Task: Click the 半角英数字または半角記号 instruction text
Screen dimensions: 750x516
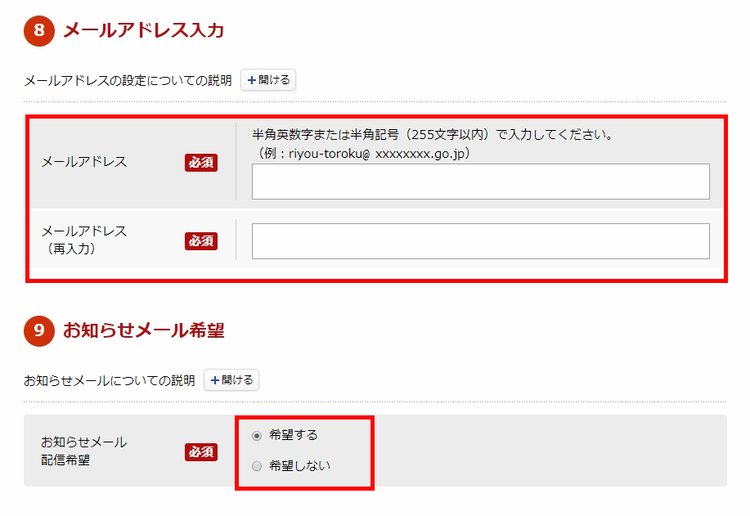Action: (433, 135)
